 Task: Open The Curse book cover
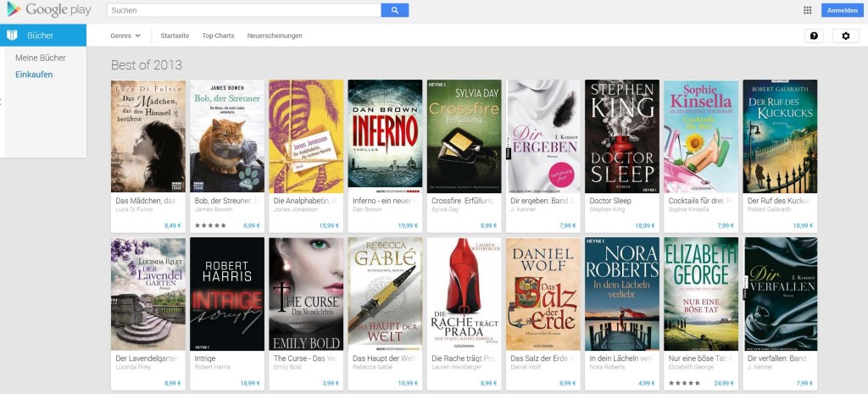point(306,294)
